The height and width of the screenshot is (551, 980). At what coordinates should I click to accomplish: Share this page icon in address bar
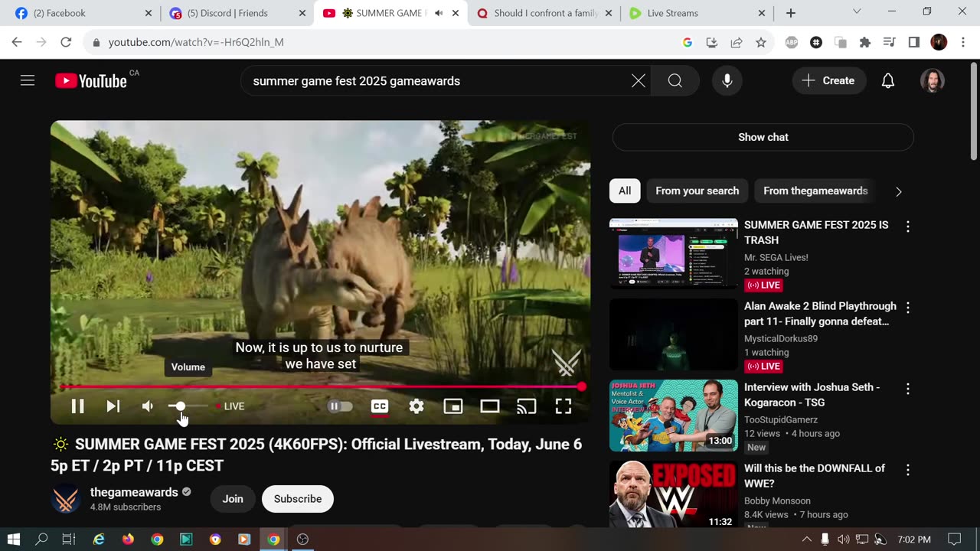point(737,42)
